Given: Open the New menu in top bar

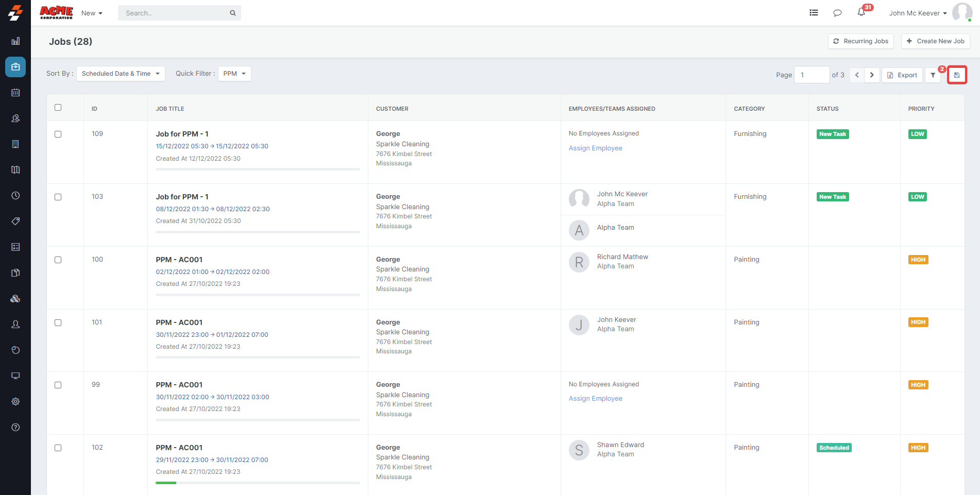Looking at the screenshot, I should click(x=92, y=13).
